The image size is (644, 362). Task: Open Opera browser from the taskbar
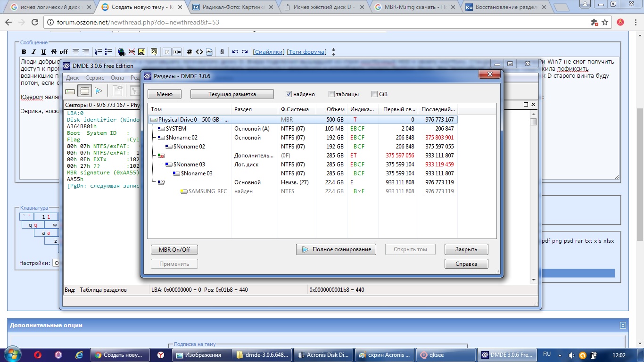pyautogui.click(x=38, y=355)
